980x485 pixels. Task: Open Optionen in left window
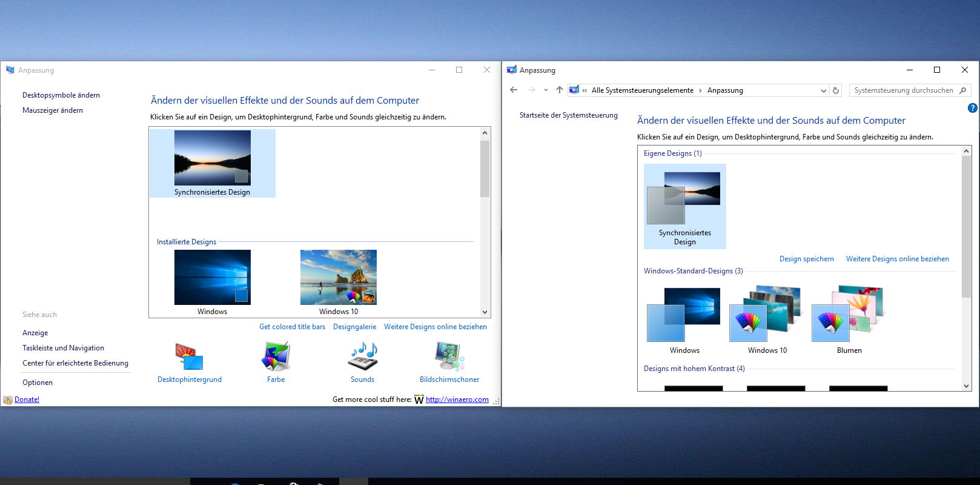(x=38, y=383)
